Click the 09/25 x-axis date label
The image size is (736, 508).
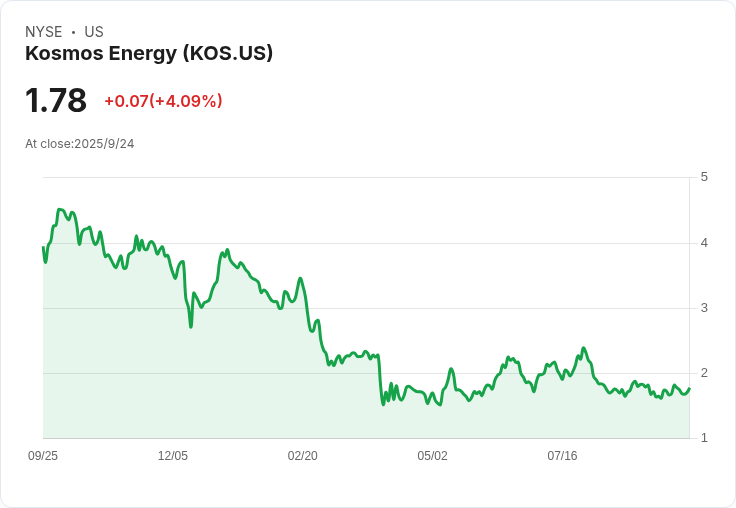click(43, 455)
